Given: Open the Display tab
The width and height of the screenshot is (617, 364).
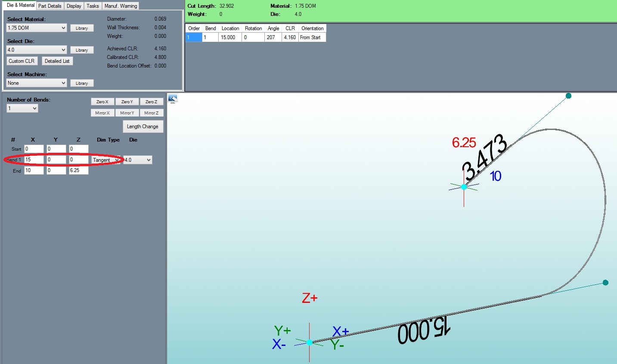Looking at the screenshot, I should click(x=74, y=6).
